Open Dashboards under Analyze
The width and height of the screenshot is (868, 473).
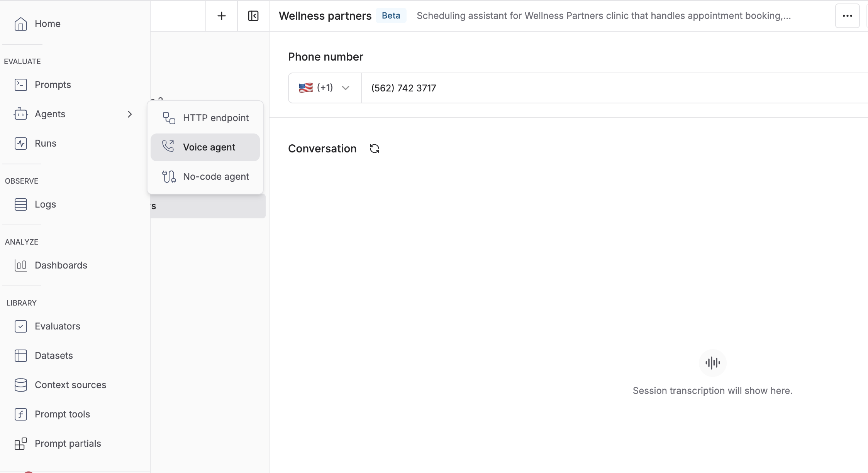pyautogui.click(x=61, y=265)
